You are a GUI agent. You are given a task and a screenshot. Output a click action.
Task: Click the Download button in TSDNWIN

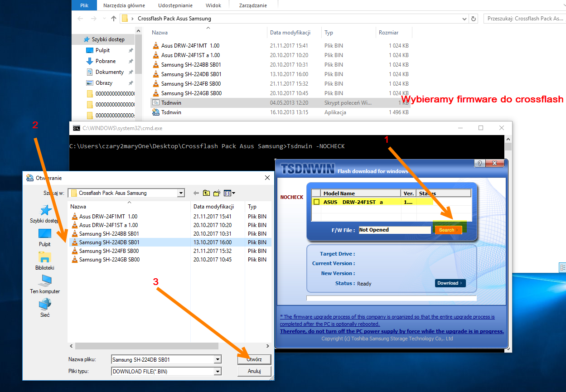click(x=450, y=283)
